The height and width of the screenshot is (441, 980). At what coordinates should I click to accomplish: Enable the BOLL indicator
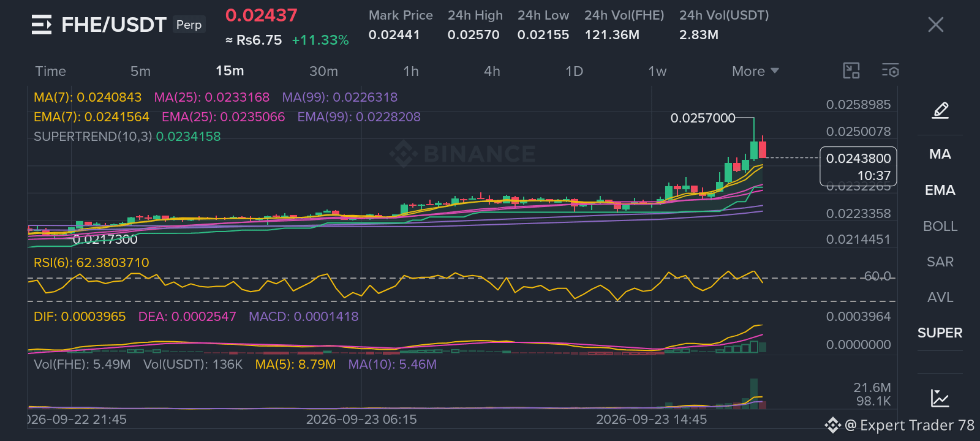(940, 226)
